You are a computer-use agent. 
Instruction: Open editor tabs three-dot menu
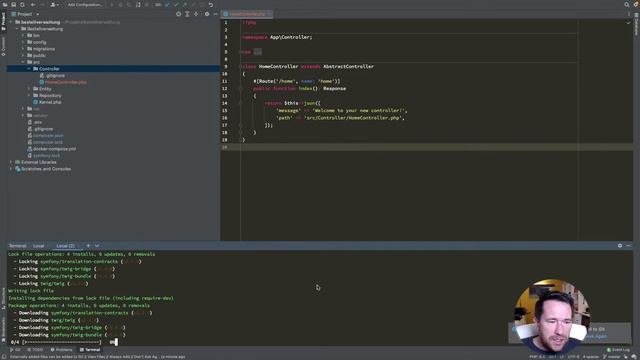[x=629, y=14]
